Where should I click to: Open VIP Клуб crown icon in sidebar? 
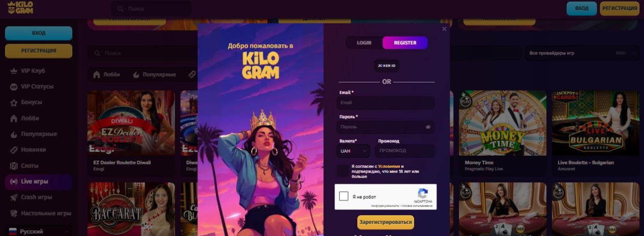click(14, 71)
